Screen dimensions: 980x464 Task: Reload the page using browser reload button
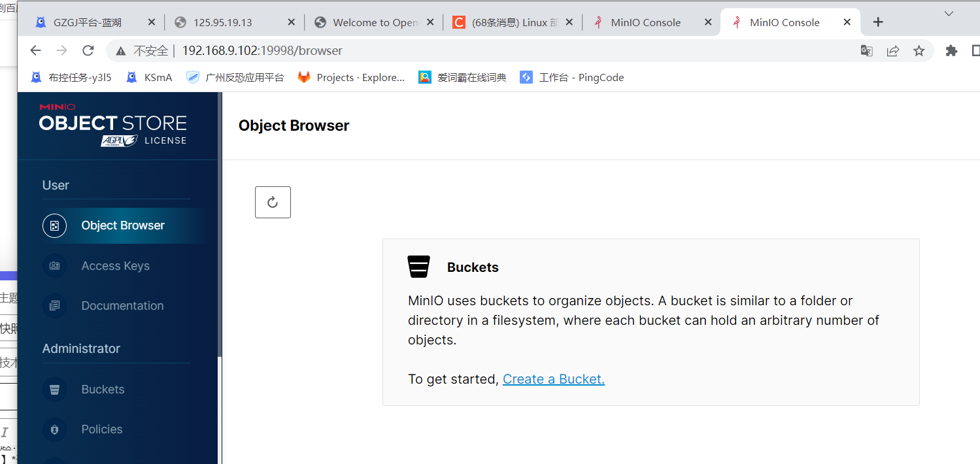tap(88, 50)
